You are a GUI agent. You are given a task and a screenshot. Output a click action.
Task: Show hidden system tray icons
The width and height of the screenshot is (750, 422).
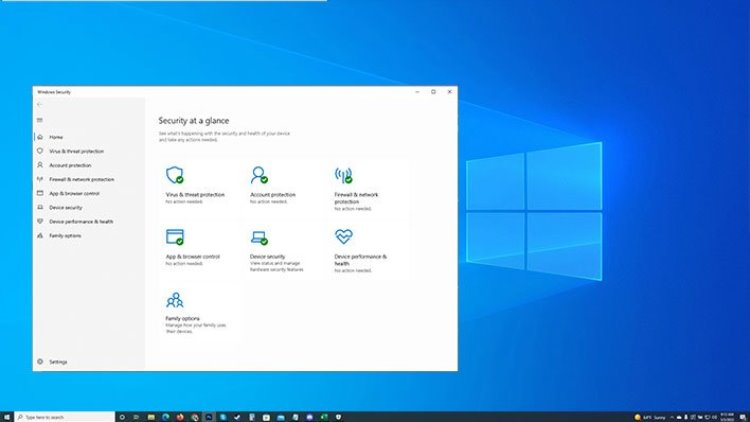[x=672, y=418]
